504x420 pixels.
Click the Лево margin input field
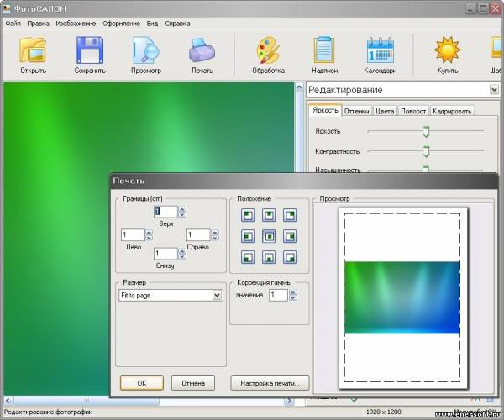pyautogui.click(x=133, y=234)
